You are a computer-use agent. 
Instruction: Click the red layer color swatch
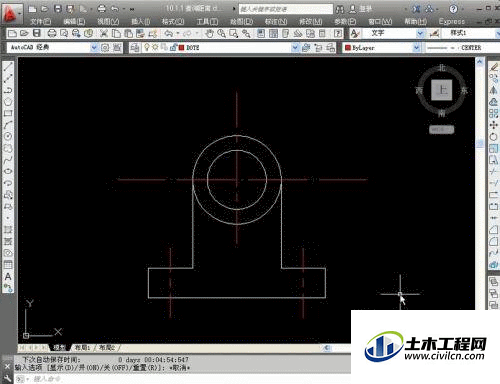coord(181,48)
